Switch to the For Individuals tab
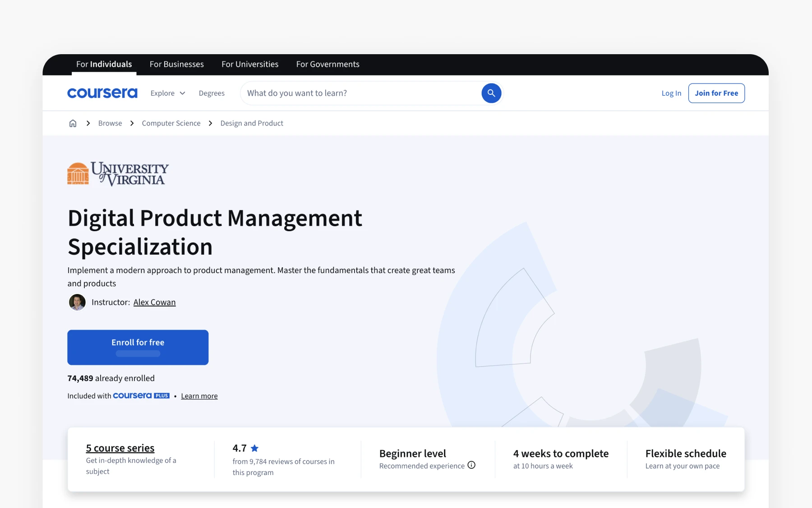812x508 pixels. pos(104,64)
